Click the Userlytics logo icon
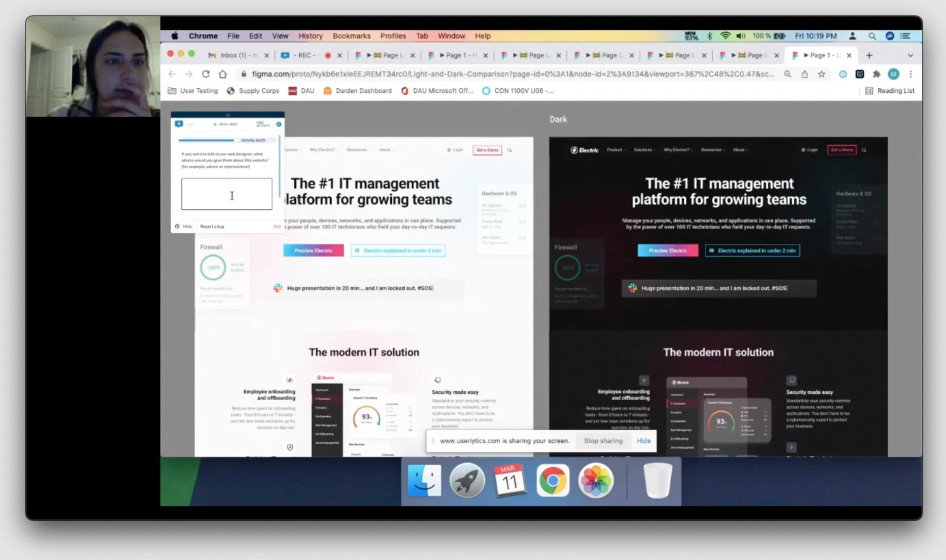The image size is (946, 560). click(179, 124)
